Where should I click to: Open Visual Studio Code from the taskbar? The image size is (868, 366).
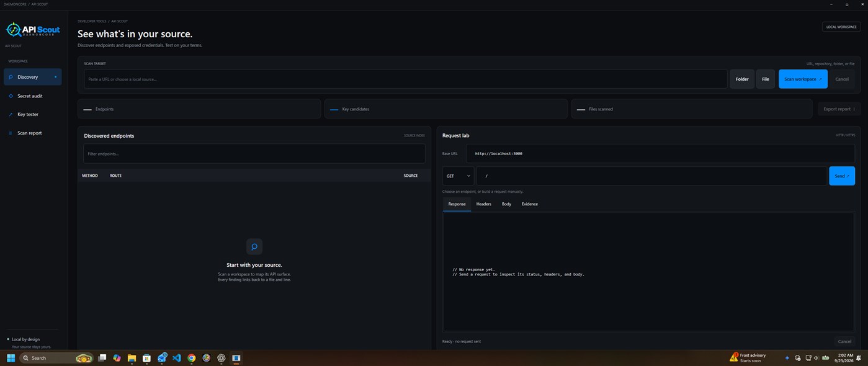(177, 358)
